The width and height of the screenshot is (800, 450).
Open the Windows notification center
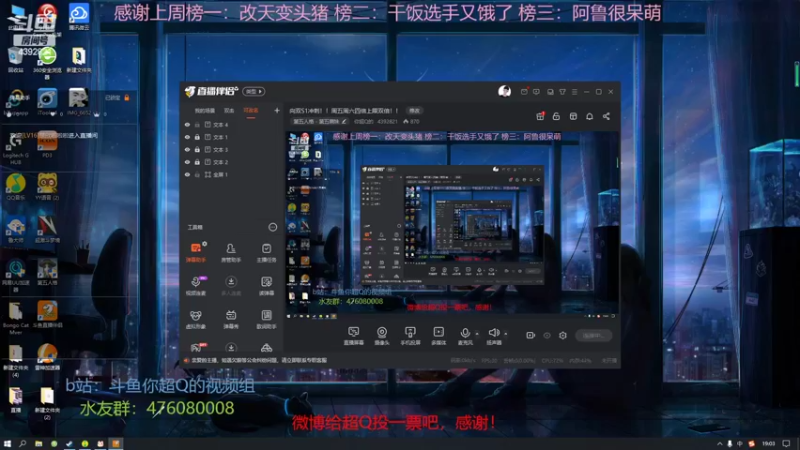point(786,444)
